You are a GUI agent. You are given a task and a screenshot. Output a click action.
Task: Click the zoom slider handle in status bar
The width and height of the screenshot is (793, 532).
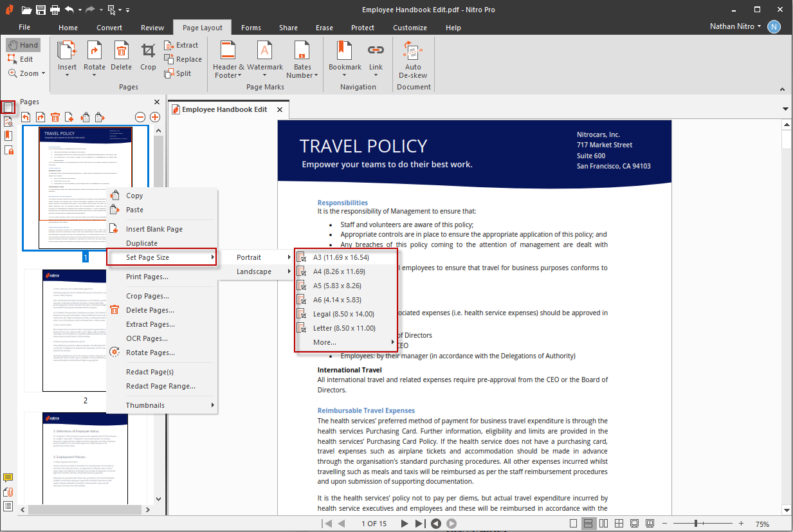point(696,524)
